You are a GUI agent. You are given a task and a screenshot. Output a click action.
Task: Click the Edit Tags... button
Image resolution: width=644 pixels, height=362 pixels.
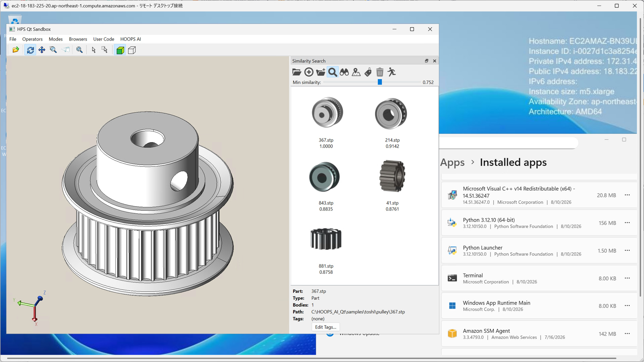tap(325, 327)
